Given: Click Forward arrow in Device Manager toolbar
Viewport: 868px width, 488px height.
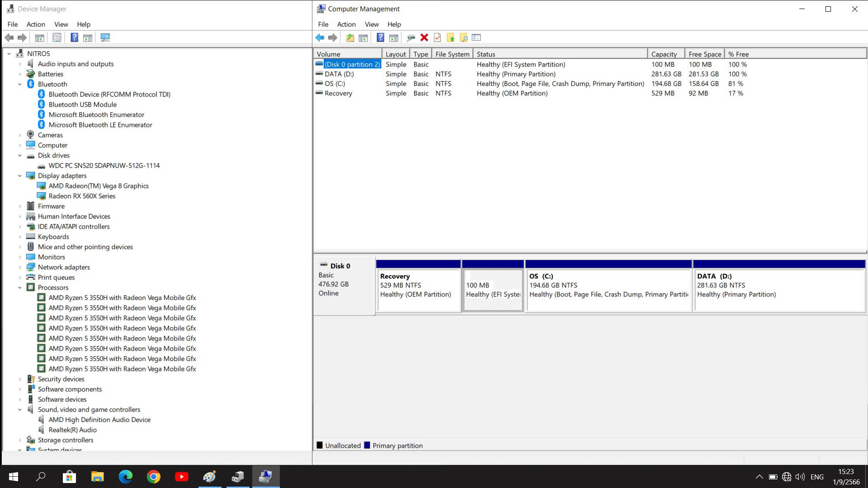Looking at the screenshot, I should tap(22, 38).
